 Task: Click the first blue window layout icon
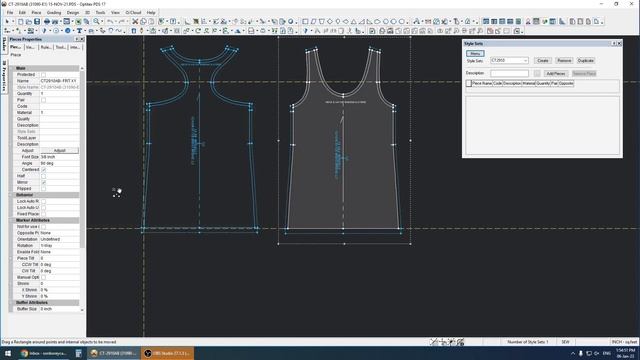tap(486, 21)
